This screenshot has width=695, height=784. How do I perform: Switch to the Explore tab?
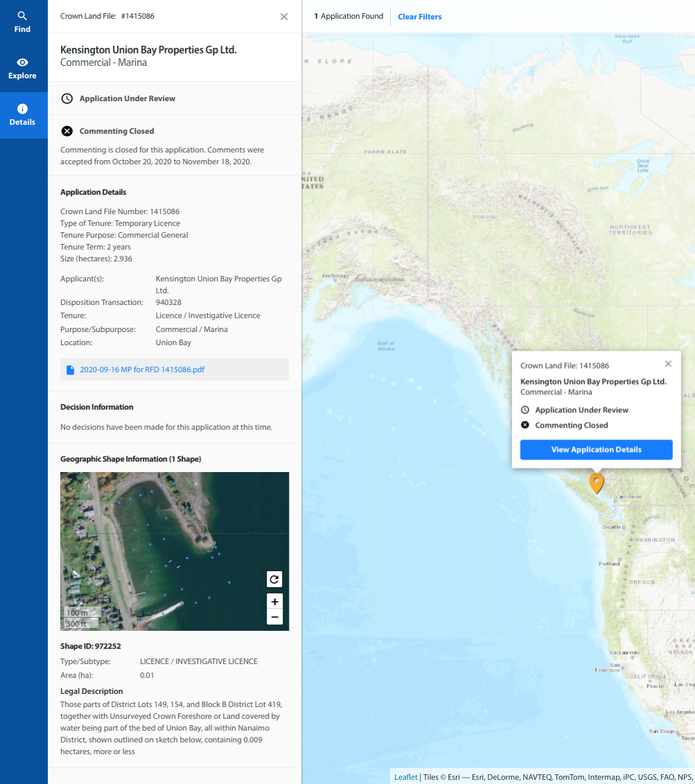pyautogui.click(x=22, y=69)
